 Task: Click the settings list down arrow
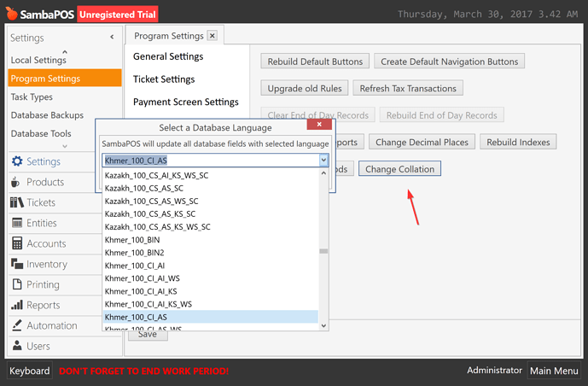pos(65,146)
